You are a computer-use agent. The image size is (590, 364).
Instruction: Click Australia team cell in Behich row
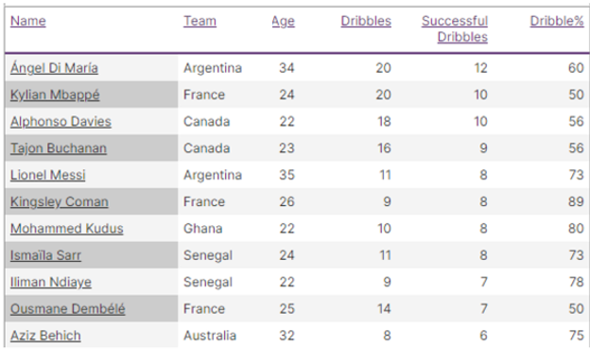click(210, 336)
